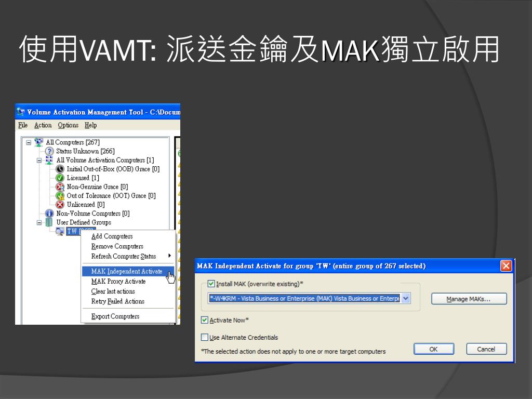
Task: Click the VAMT application title bar icon
Action: pos(21,111)
